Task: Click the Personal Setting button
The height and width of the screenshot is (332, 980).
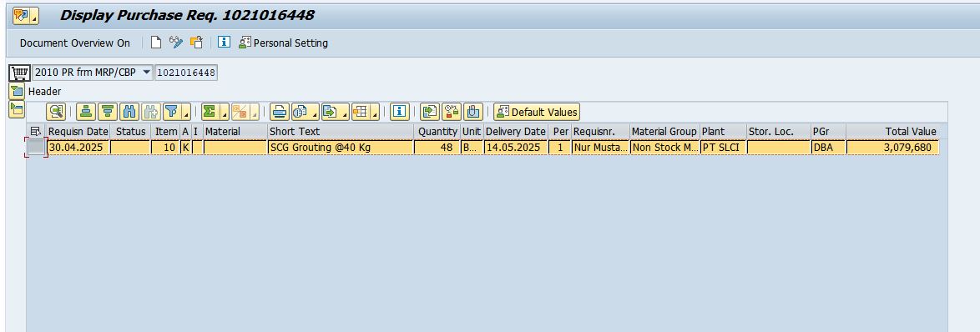Action: [x=283, y=43]
